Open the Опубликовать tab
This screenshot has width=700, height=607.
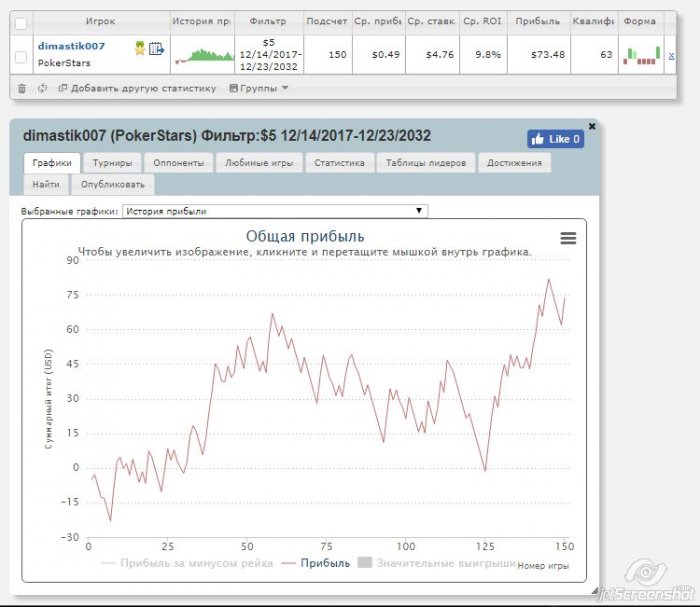coord(113,184)
